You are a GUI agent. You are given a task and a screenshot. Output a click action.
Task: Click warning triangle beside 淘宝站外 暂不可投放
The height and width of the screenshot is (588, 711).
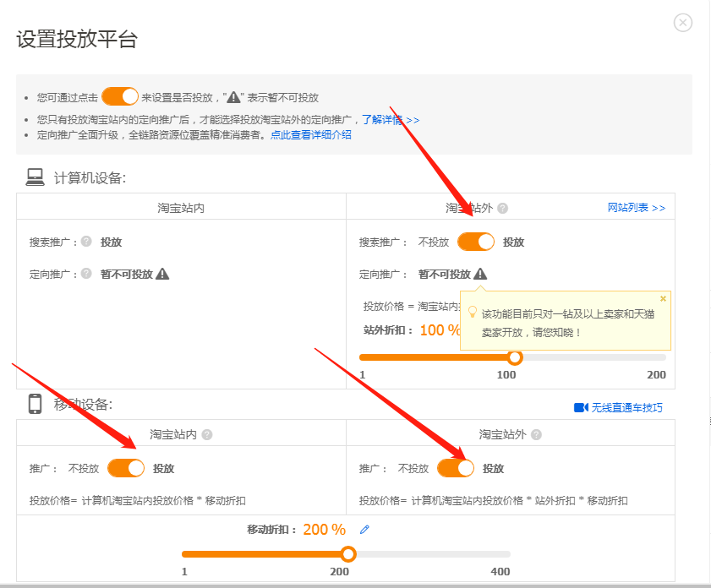coord(480,274)
